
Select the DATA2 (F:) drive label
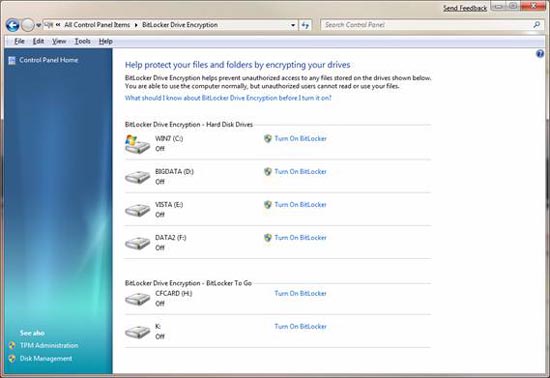[171, 237]
